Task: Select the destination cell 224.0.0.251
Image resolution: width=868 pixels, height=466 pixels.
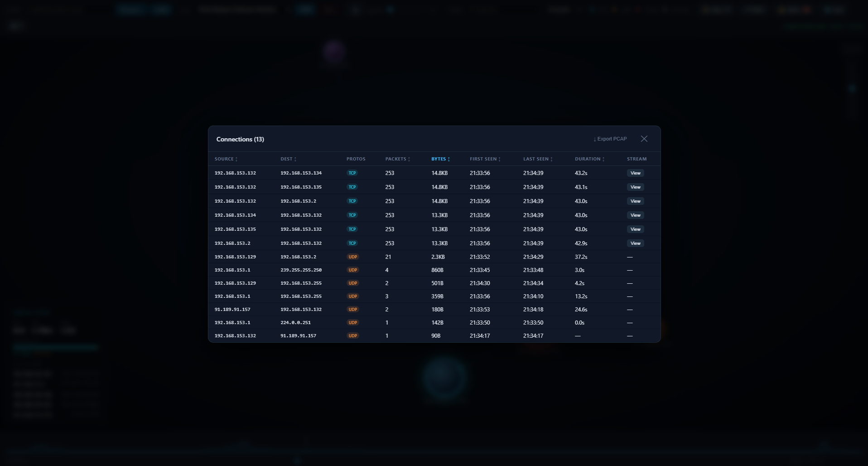Action: pyautogui.click(x=295, y=323)
